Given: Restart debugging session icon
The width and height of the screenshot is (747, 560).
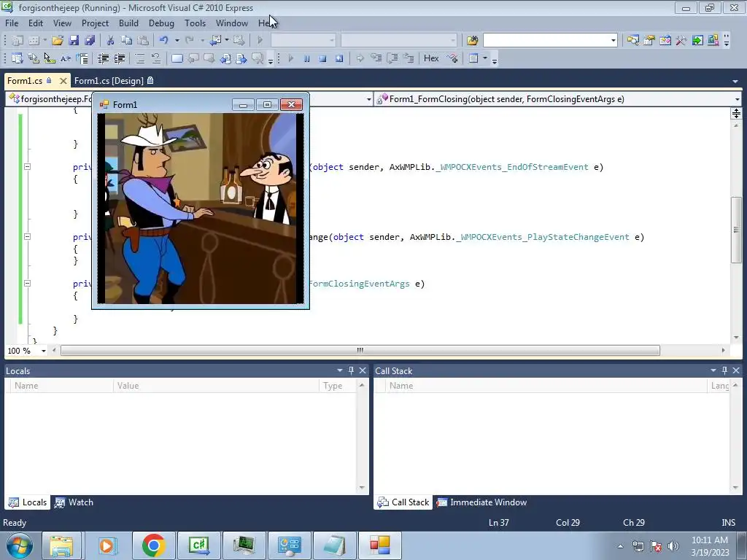Looking at the screenshot, I should 338,58.
